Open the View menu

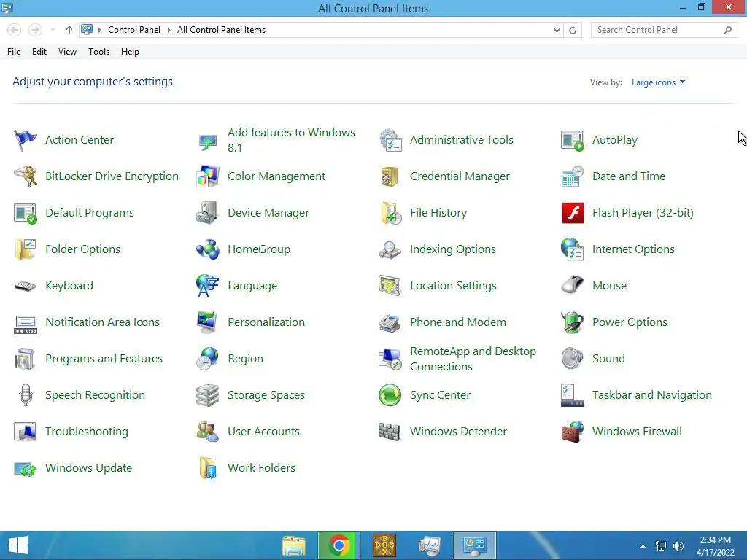pos(67,52)
